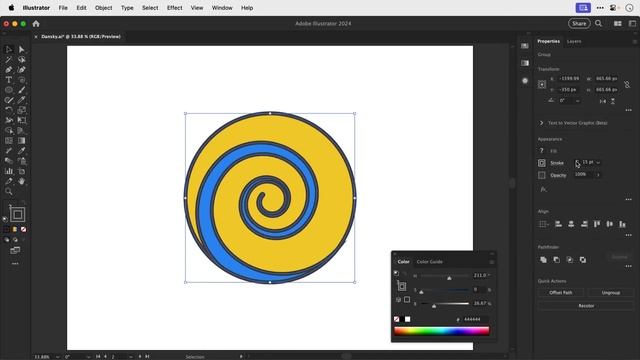The image size is (640, 360).
Task: Click the Opacity label in Appearance
Action: [558, 175]
